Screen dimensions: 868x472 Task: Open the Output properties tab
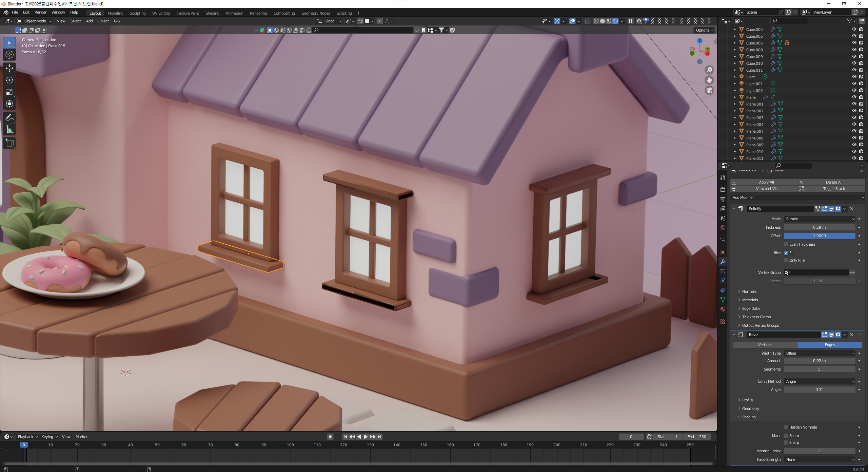point(723,199)
